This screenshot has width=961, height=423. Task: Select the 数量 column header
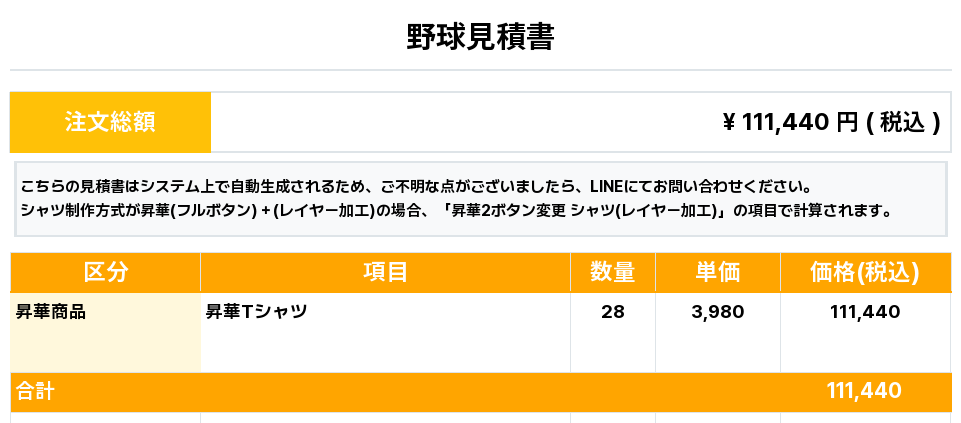(x=612, y=271)
